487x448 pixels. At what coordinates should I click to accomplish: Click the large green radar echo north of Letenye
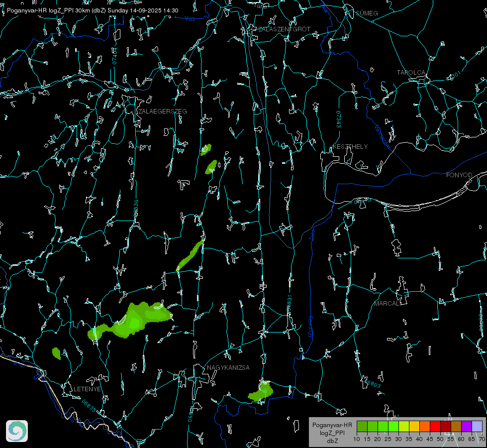point(131,321)
